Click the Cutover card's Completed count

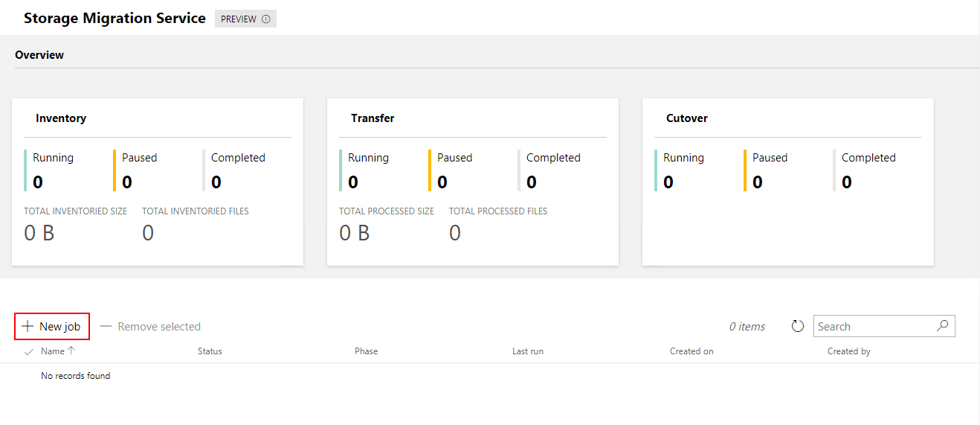847,182
